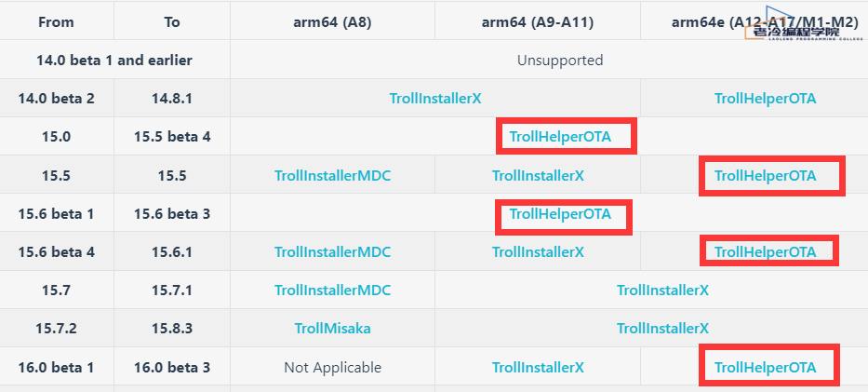Open TrollHelperOTA link in 14.0 beta 2 row
Viewport: 868px width, 392px height.
pyautogui.click(x=765, y=98)
